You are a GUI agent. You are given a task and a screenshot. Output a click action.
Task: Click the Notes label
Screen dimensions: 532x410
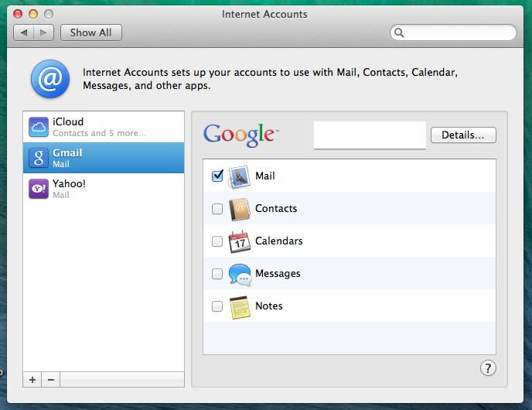tap(269, 306)
